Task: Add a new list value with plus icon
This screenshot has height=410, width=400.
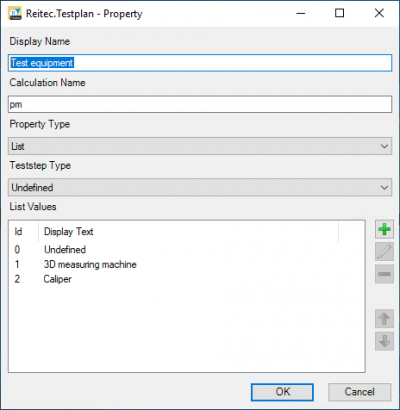Action: click(384, 229)
